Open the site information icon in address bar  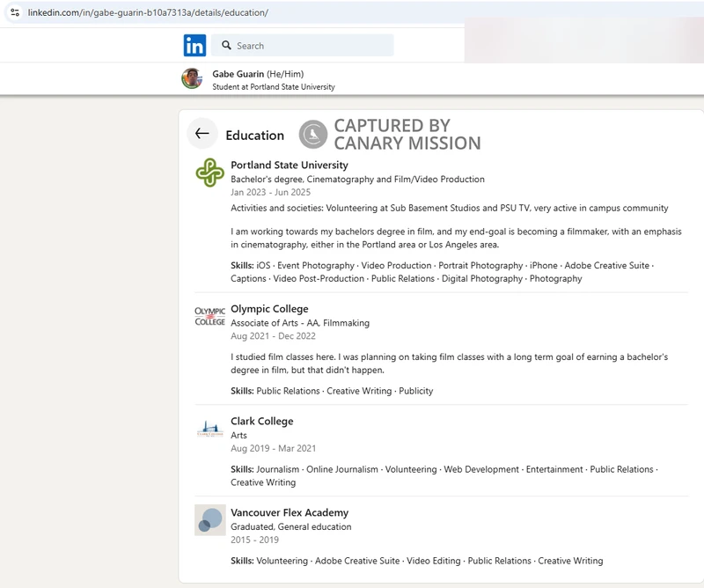(x=15, y=12)
